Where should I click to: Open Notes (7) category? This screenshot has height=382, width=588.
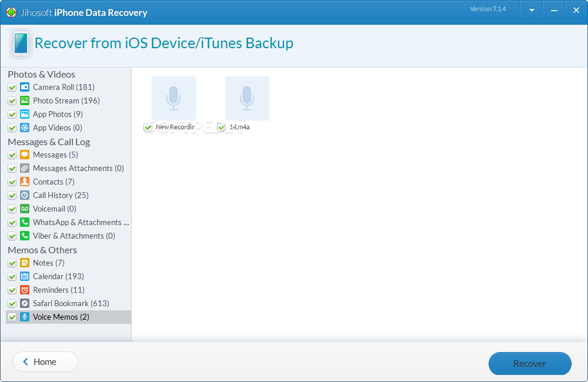pos(49,263)
